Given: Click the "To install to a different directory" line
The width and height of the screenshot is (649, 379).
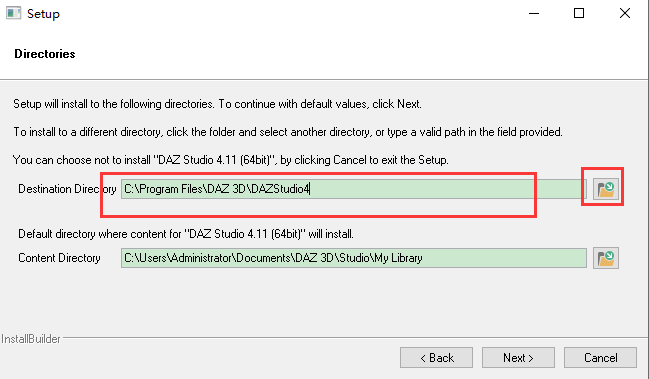Looking at the screenshot, I should 288,132.
